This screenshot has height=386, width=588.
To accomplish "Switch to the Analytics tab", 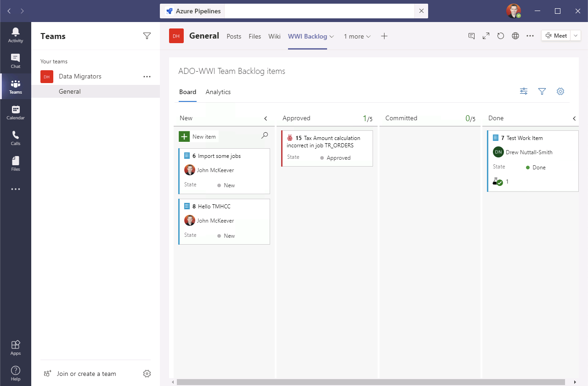I will pyautogui.click(x=218, y=92).
